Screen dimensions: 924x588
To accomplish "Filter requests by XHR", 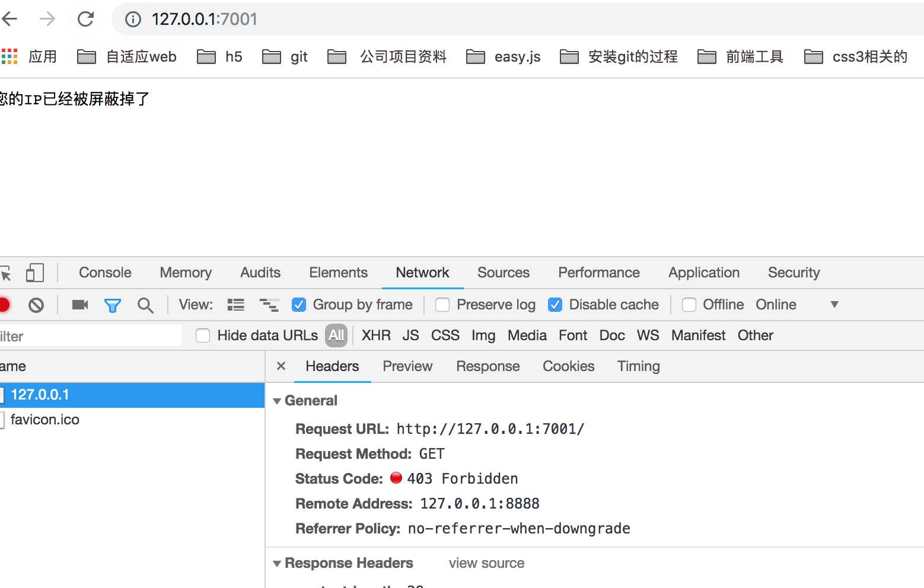I will [x=376, y=335].
